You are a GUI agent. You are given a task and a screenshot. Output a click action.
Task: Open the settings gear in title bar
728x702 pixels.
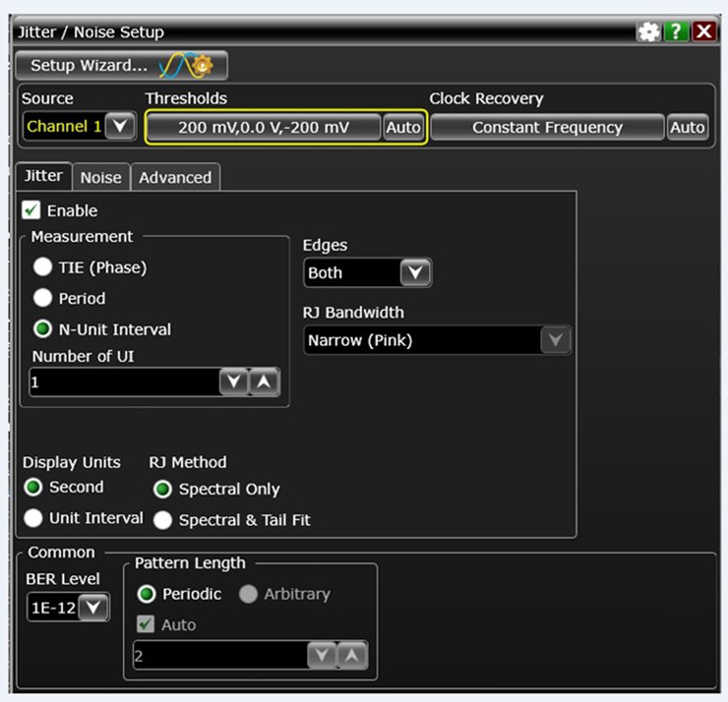tap(648, 32)
